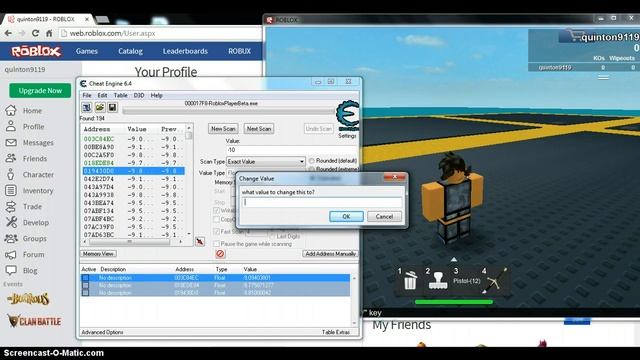Open Leaderboards tab on Roblox site
Screen dimensions: 640x360
click(185, 51)
